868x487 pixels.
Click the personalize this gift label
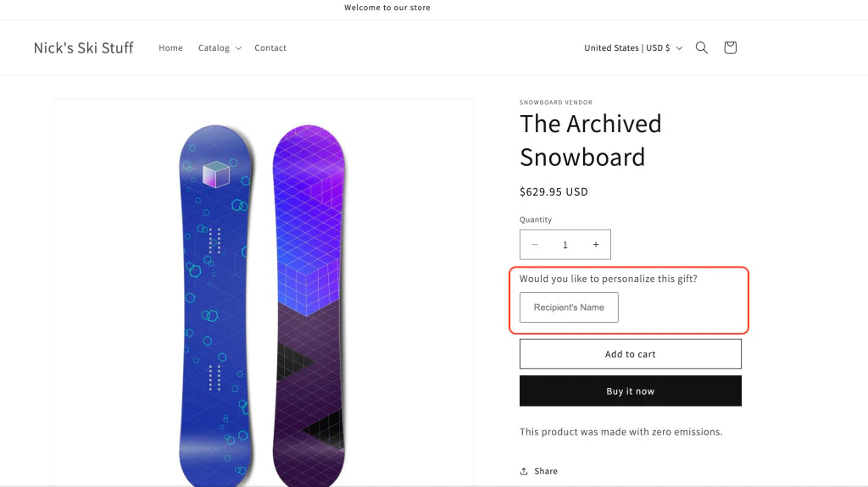(x=608, y=279)
